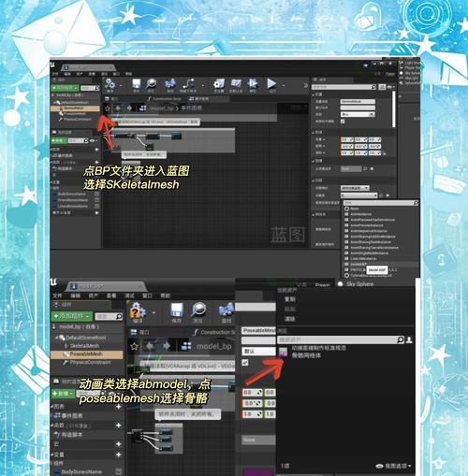Add new variable with 变量 plus button
Screen dimensions: 468x476
click(x=119, y=454)
